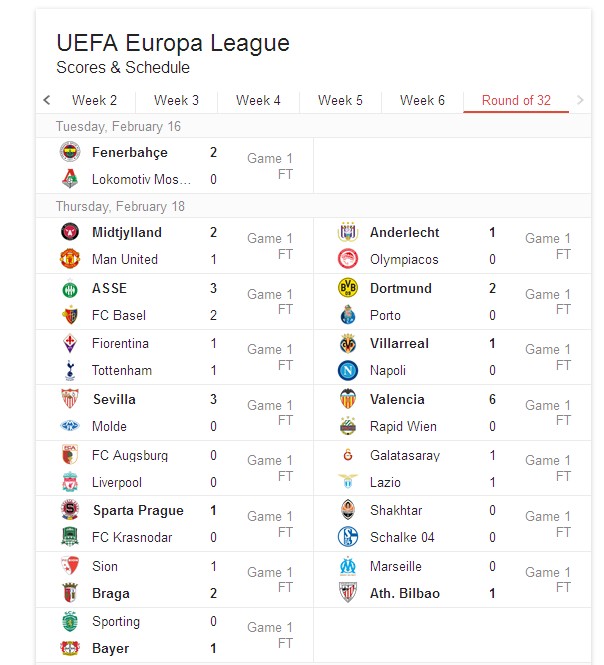Click the Man United club crest
604x665 pixels.
coord(69,259)
